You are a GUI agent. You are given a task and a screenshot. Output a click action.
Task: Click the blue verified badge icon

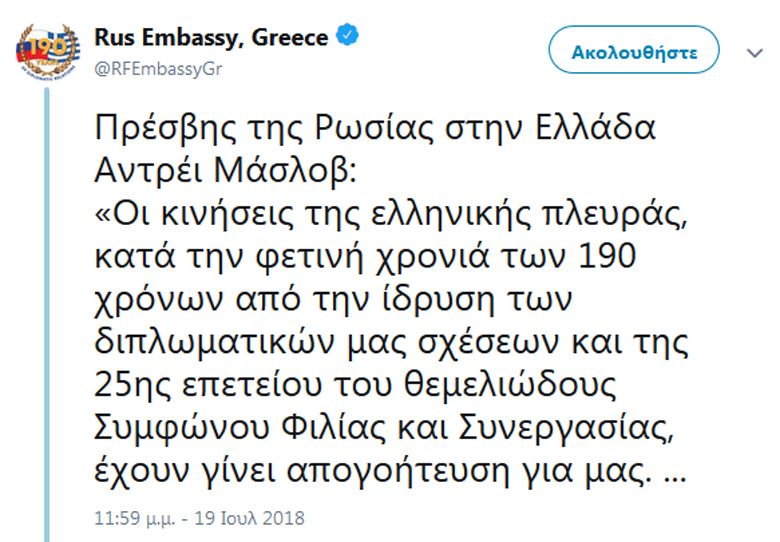[347, 35]
